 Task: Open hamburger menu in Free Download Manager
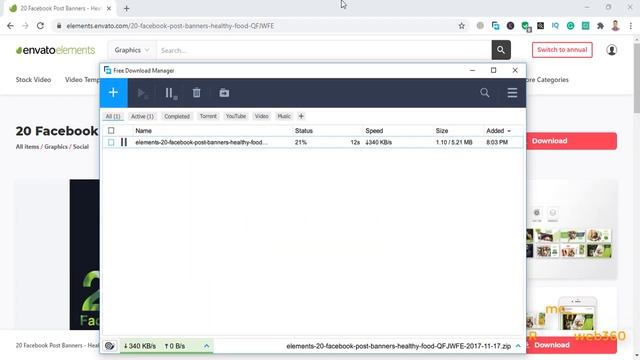(x=512, y=93)
